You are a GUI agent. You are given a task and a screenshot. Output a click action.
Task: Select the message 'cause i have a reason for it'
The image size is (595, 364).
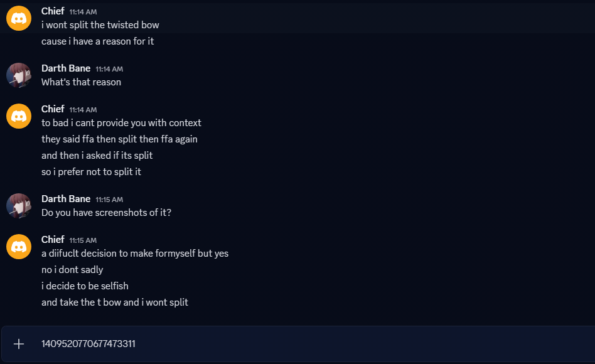coord(97,41)
